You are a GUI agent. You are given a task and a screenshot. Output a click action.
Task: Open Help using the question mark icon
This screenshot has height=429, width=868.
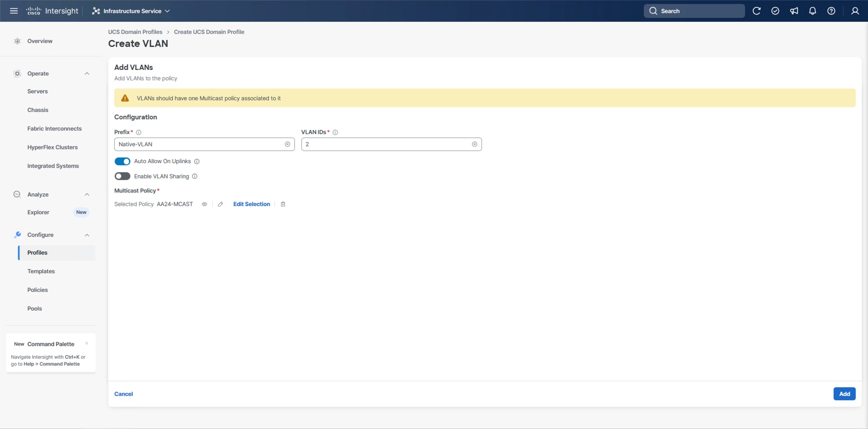coord(832,11)
